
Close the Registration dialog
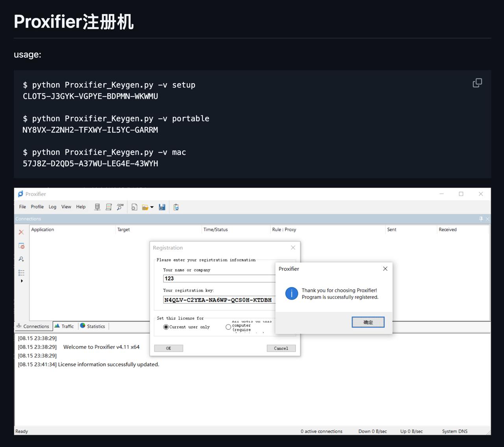pos(293,248)
